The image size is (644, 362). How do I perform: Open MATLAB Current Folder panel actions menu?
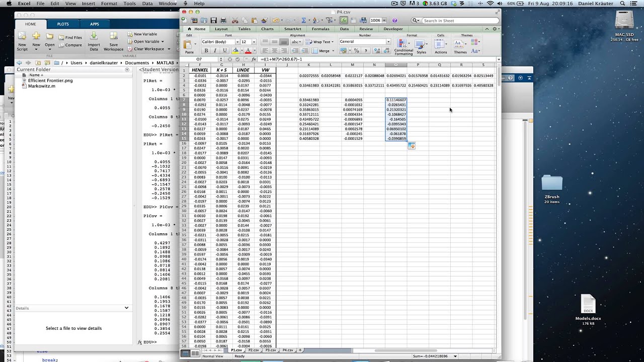(127, 69)
